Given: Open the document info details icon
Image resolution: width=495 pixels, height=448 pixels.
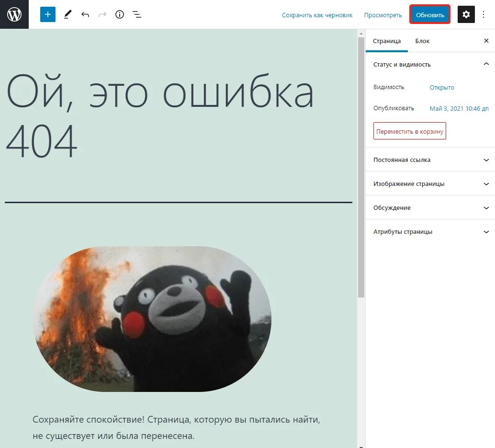Looking at the screenshot, I should (x=120, y=14).
